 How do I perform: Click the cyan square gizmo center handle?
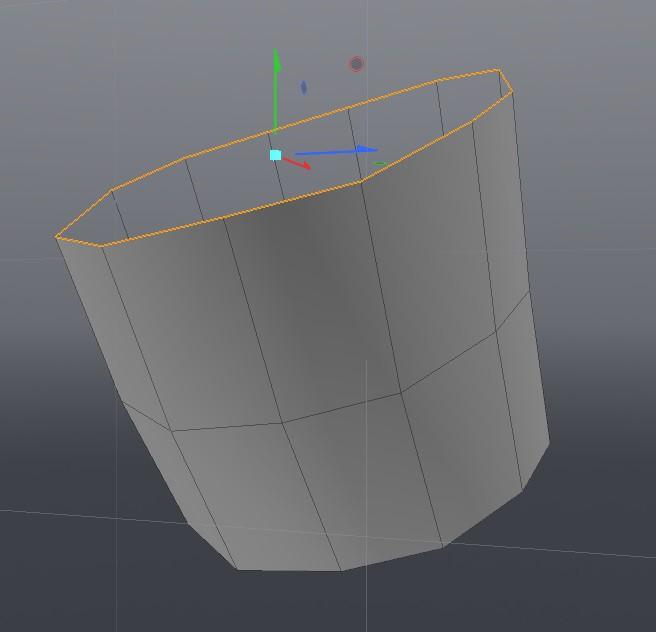275,155
